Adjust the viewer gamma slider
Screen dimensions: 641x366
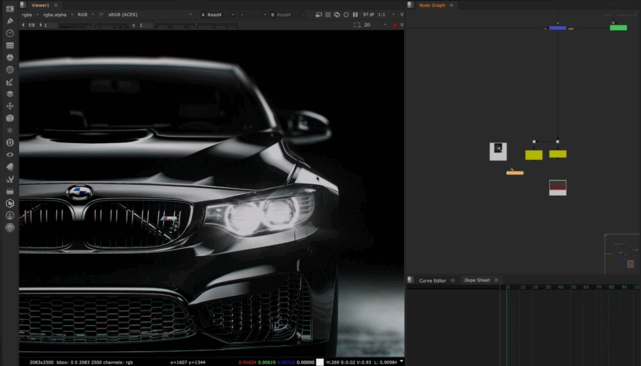[x=197, y=26]
